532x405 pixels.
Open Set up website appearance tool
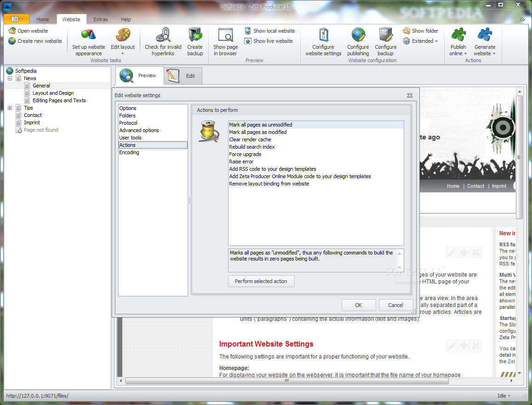(x=89, y=42)
